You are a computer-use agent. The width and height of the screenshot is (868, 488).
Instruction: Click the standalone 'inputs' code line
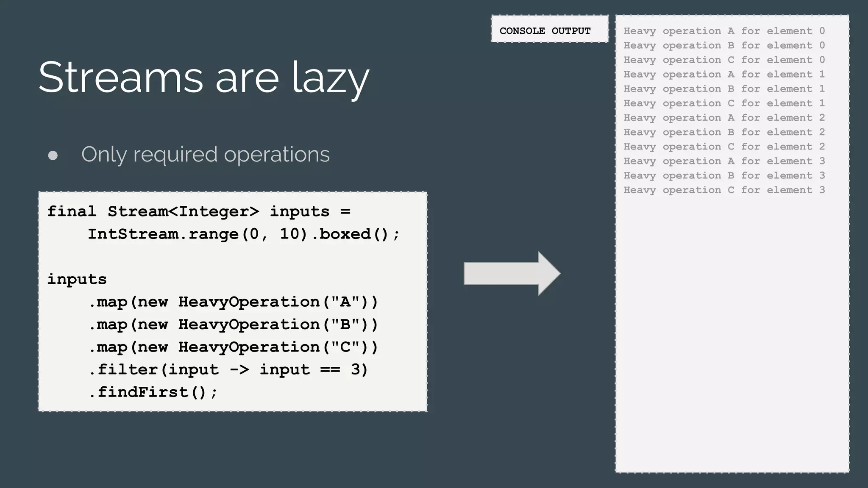click(77, 279)
